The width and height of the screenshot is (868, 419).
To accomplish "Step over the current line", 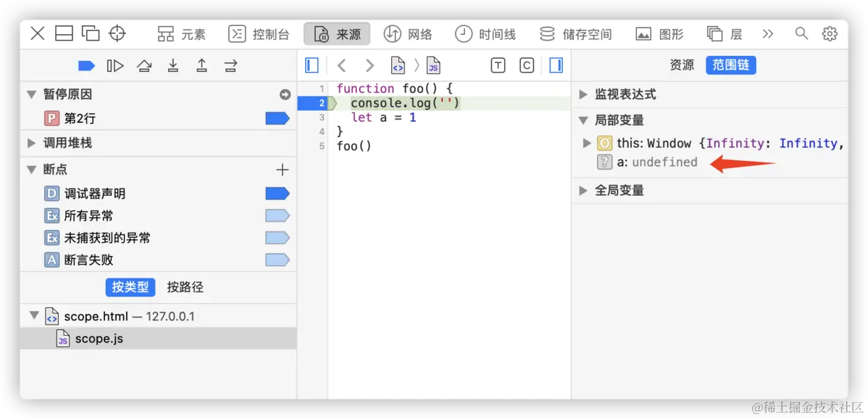I will click(144, 66).
